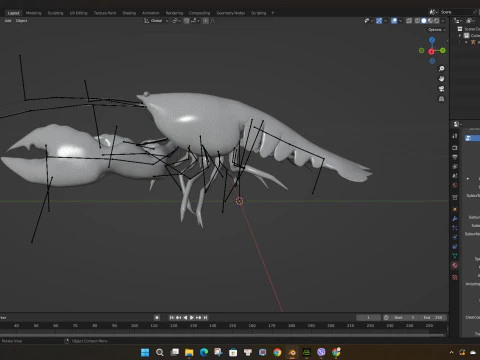Open the pivot point dropdown
Screen dimensions: 480x360
tap(176, 21)
